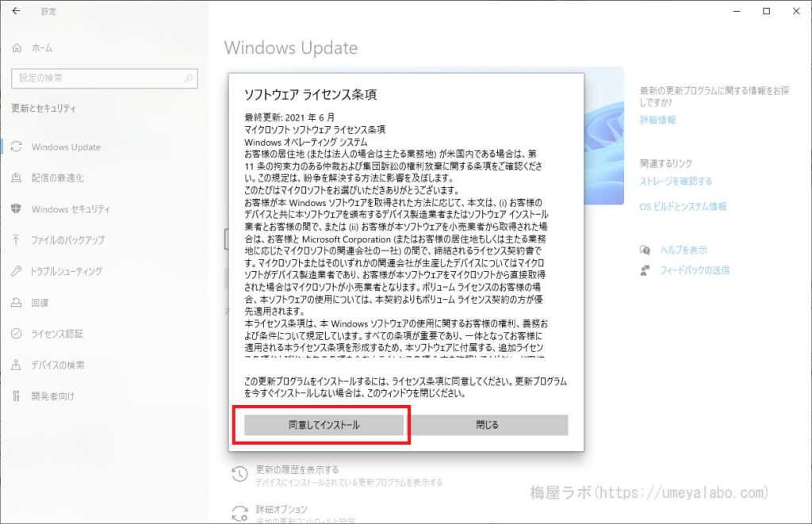The image size is (812, 524).
Task: Click the ヘルプを表示 link
Action: (x=684, y=250)
